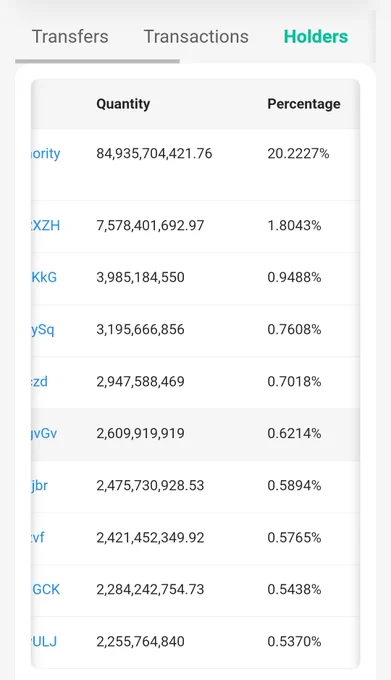This screenshot has width=391, height=680.
Task: Switch to the Transfers tab
Action: point(70,36)
